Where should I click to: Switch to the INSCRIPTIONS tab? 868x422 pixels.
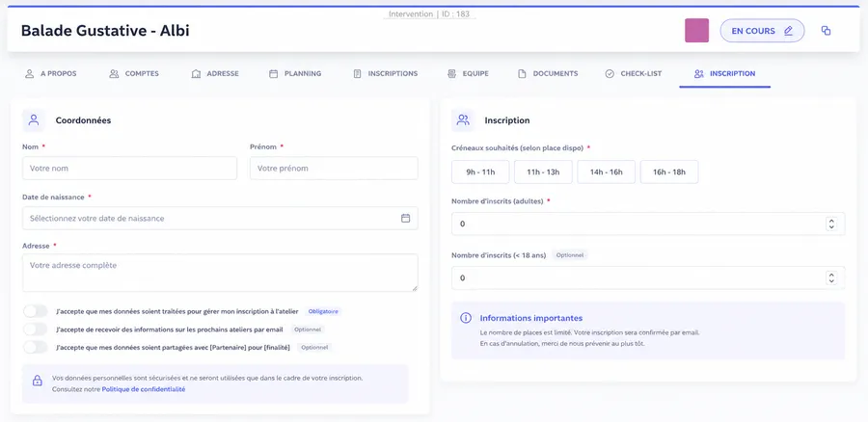point(385,73)
